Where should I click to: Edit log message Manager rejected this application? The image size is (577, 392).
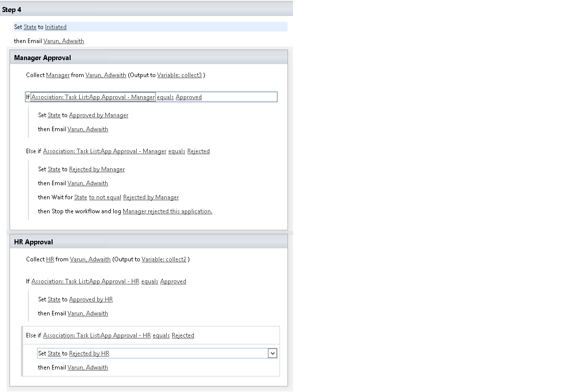(x=167, y=211)
